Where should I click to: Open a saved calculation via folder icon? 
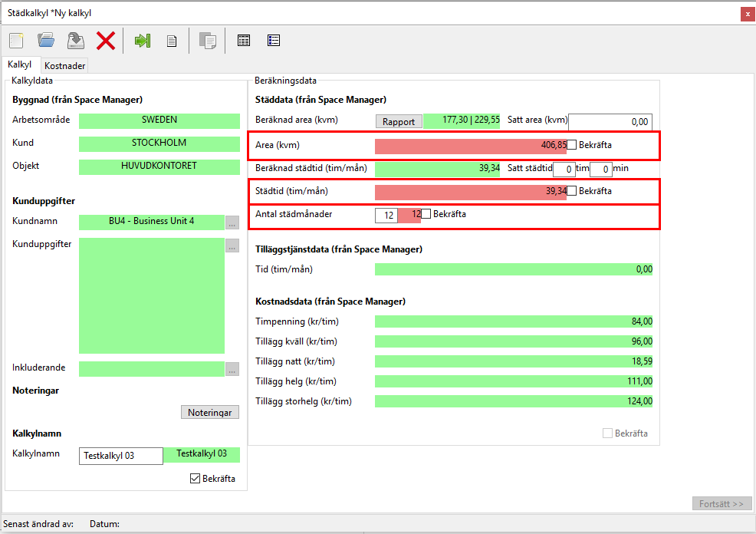point(46,41)
